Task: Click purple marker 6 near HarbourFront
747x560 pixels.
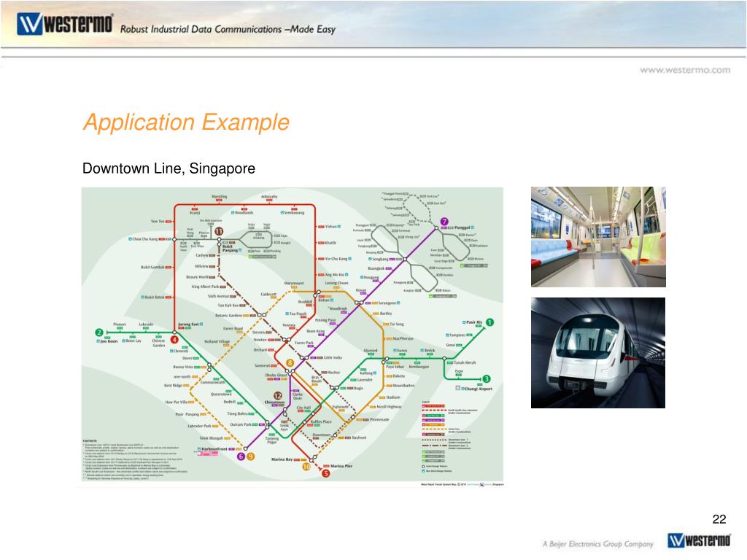Action: point(241,456)
